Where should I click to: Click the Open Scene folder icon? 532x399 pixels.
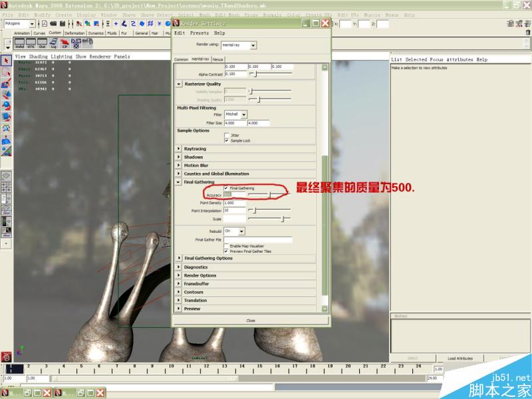point(53,24)
